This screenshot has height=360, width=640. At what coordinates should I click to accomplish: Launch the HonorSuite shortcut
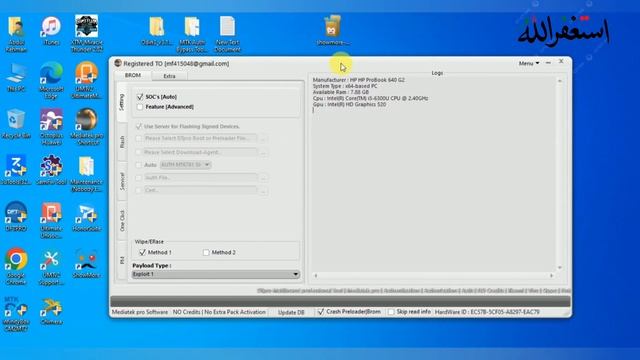(x=87, y=217)
